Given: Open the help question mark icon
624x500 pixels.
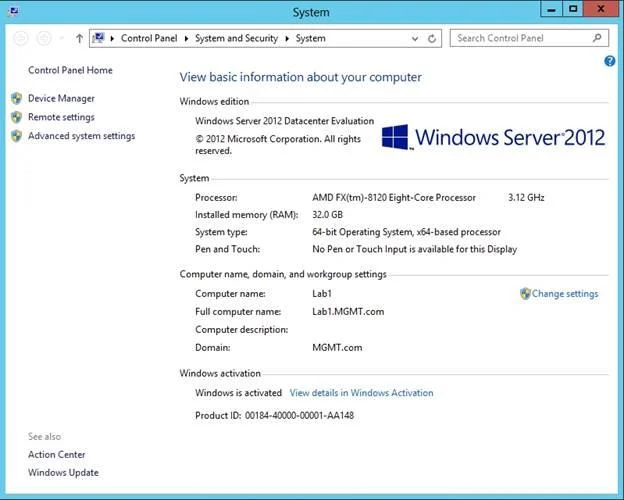Looking at the screenshot, I should (x=609, y=61).
